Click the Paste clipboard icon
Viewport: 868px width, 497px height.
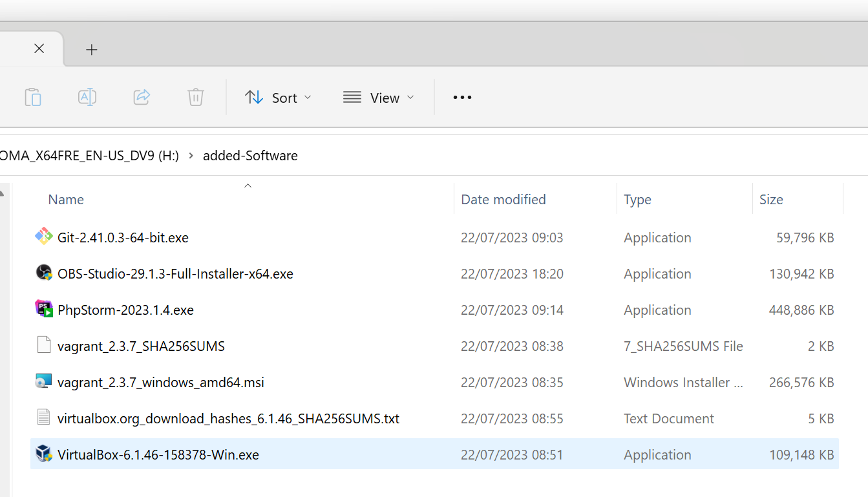(x=33, y=98)
